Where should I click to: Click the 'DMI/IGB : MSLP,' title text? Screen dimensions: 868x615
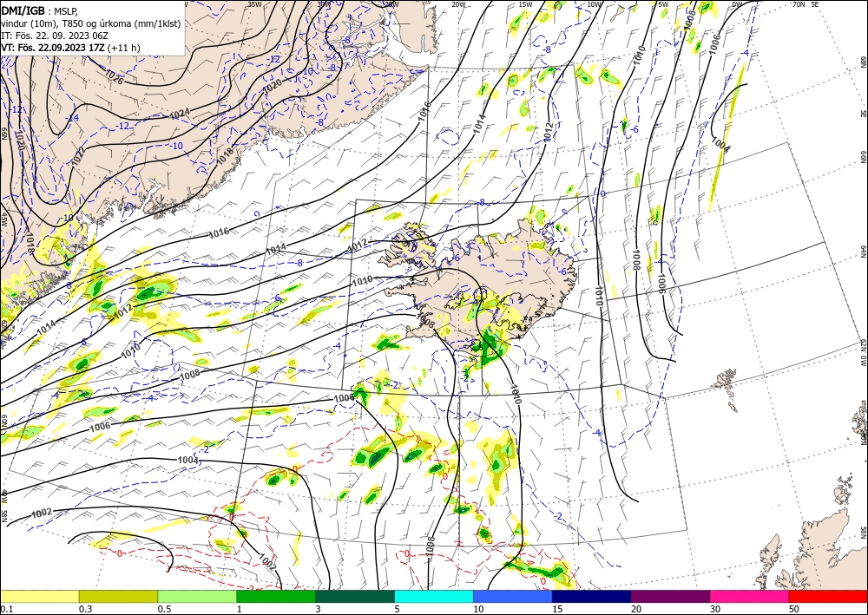(38, 10)
